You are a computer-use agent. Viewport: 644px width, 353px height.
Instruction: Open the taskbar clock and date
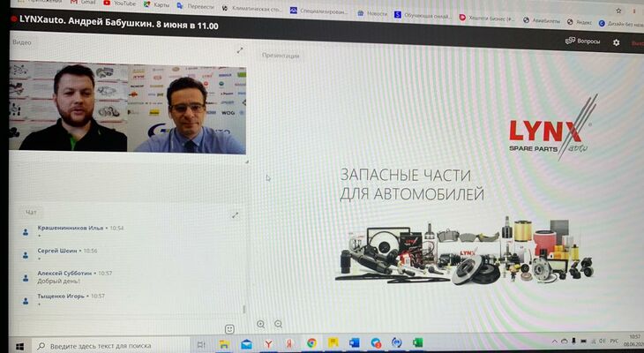point(634,341)
